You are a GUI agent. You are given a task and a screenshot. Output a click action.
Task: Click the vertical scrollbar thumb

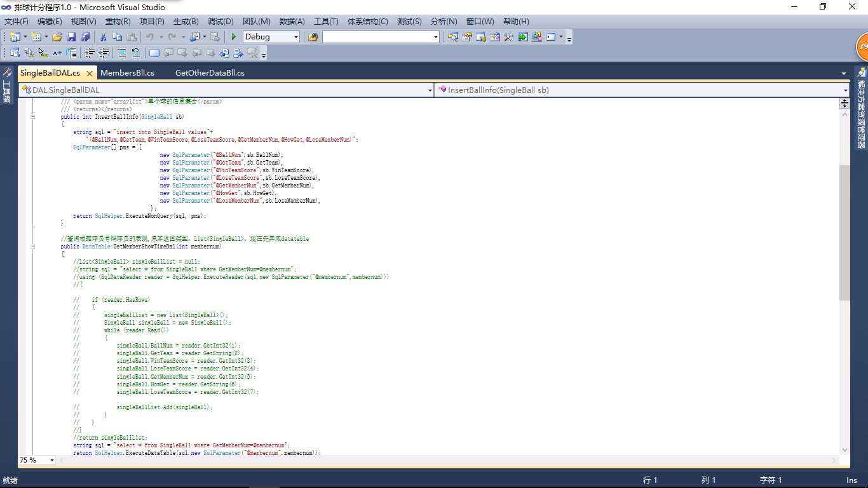[x=844, y=233]
